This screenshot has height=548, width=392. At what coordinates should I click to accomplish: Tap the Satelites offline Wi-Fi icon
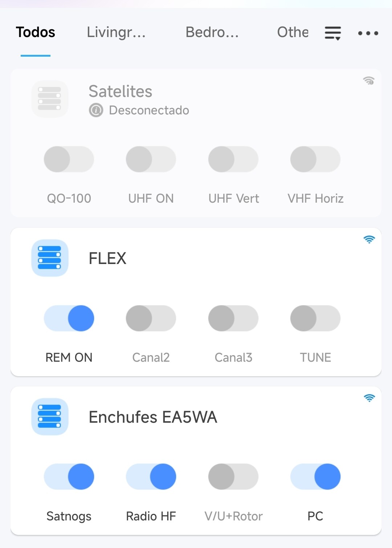[x=369, y=81]
